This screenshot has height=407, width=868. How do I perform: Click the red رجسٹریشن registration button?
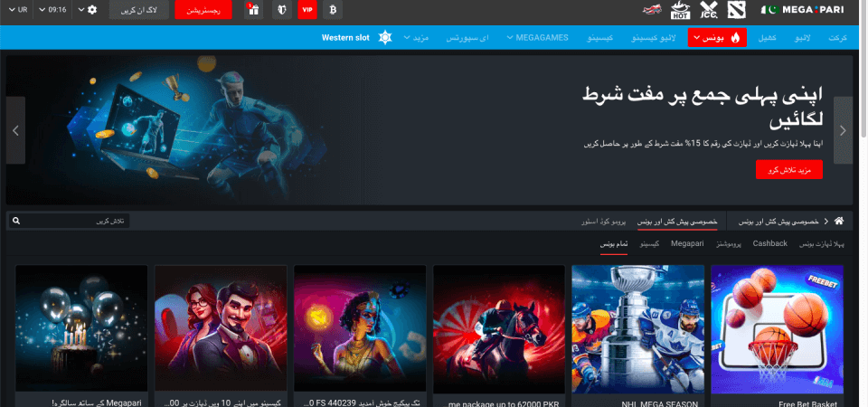point(203,10)
